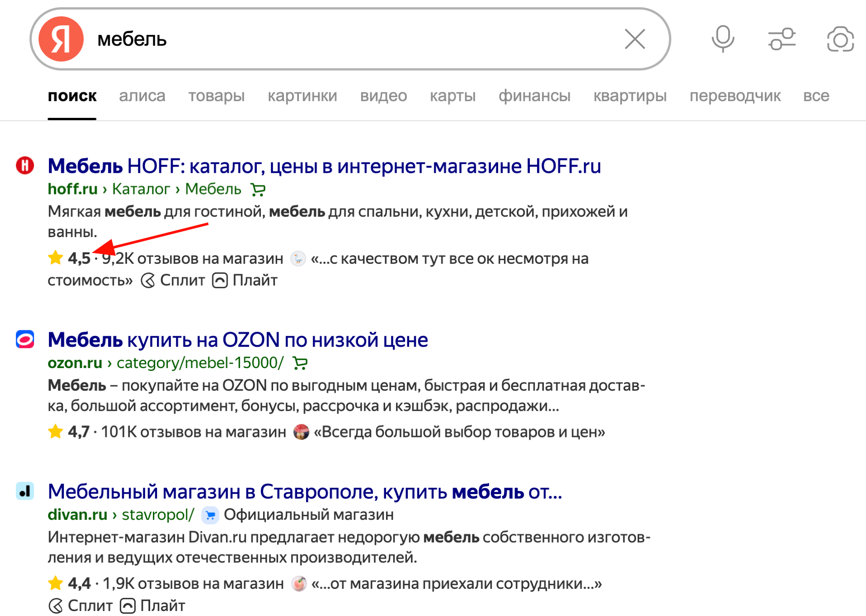Select the квартиры tab

tap(630, 96)
